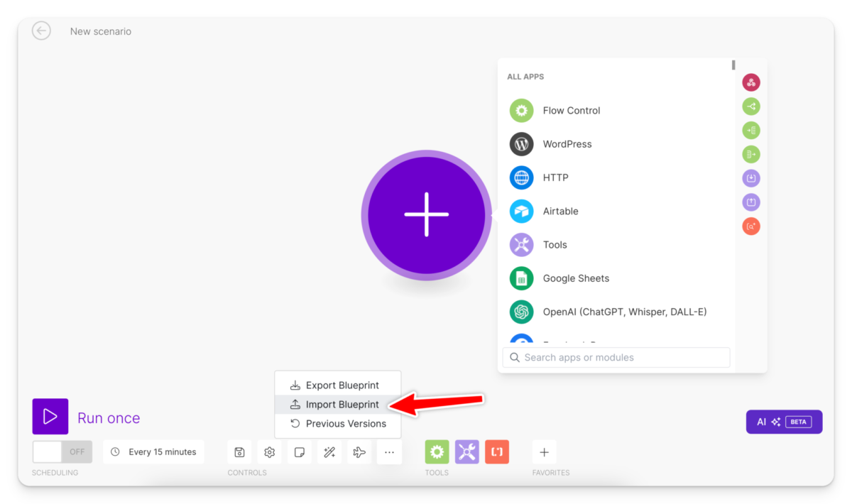The height and width of the screenshot is (504, 852).
Task: Open the AI Beta assistant button
Action: tap(784, 421)
